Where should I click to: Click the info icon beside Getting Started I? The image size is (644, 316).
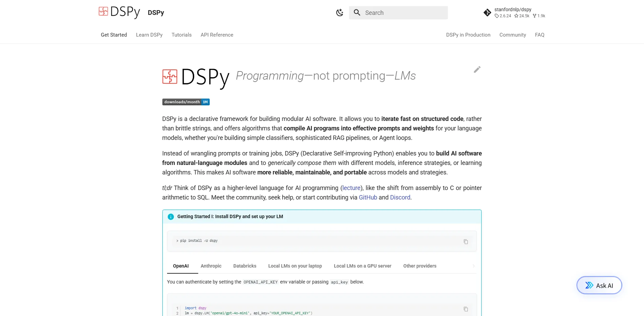[x=171, y=217]
